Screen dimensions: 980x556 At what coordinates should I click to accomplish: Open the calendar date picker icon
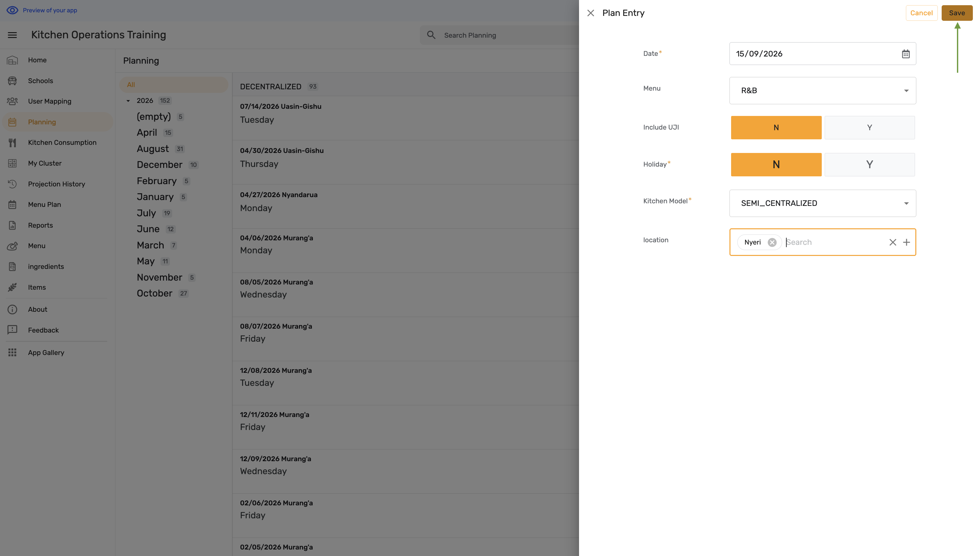coord(906,54)
